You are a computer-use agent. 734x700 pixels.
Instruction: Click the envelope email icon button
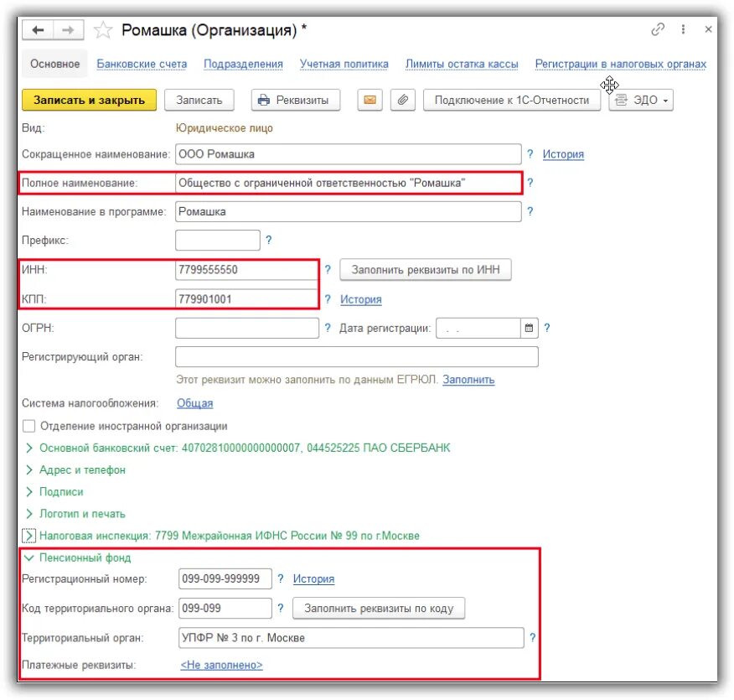coord(370,100)
